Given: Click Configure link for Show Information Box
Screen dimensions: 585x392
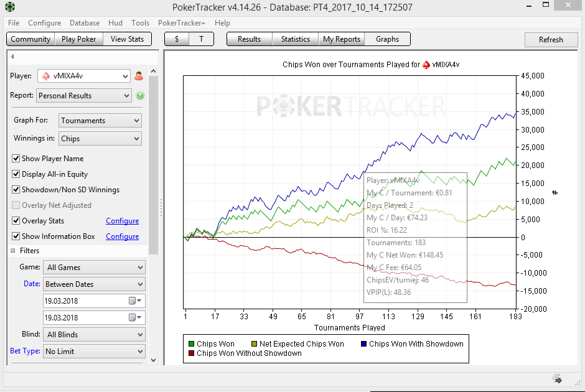Looking at the screenshot, I should click(123, 236).
